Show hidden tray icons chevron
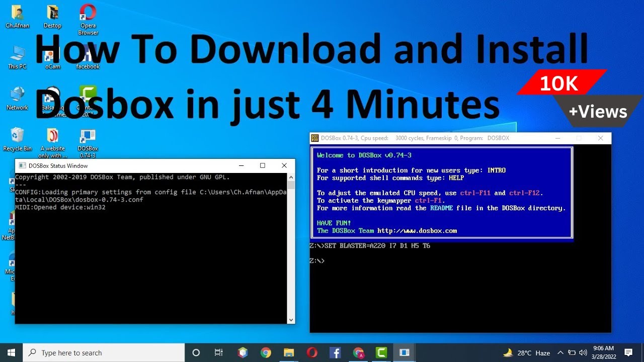This screenshot has height=362, width=644. (x=560, y=352)
